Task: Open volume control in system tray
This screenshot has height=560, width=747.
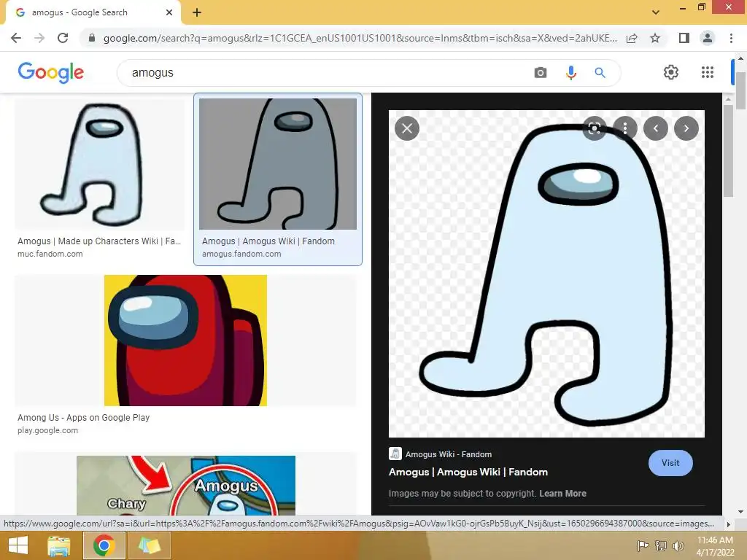Action: tap(678, 545)
